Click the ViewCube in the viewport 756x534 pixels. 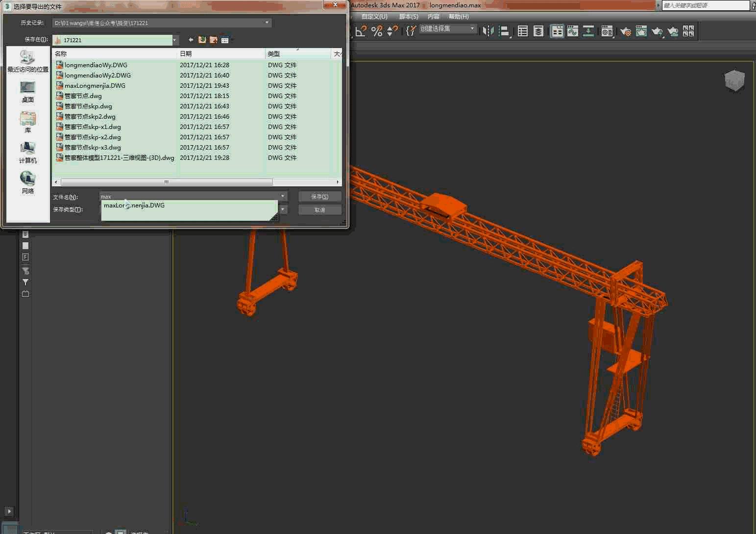734,80
